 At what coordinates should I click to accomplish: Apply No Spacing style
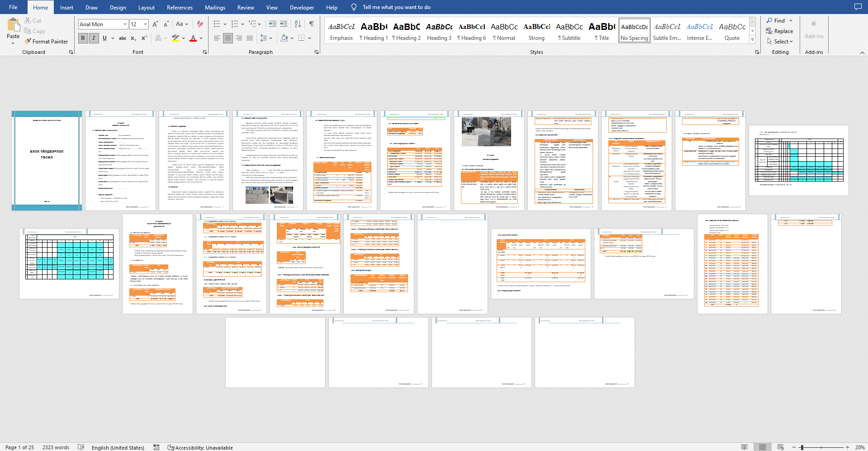(634, 31)
